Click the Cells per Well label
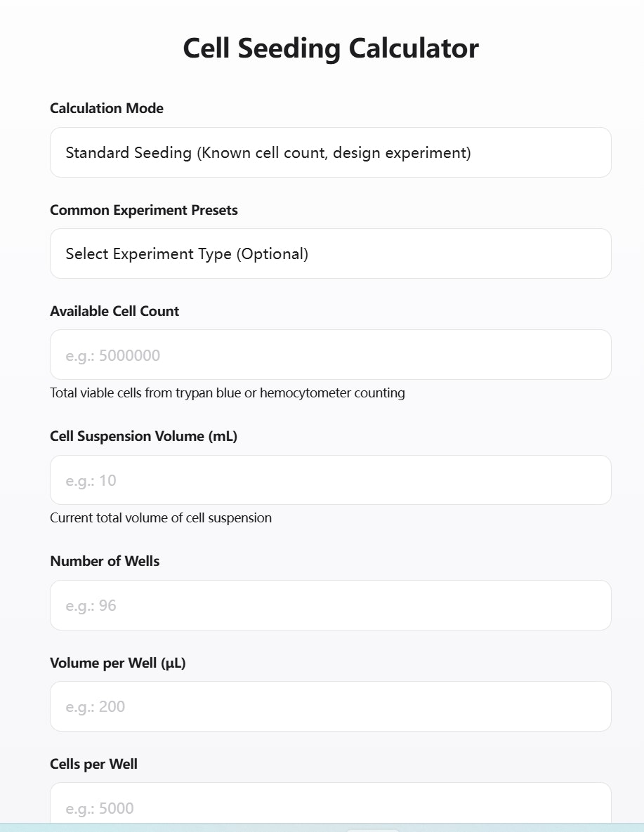Viewport: 644px width, 832px height. (93, 764)
